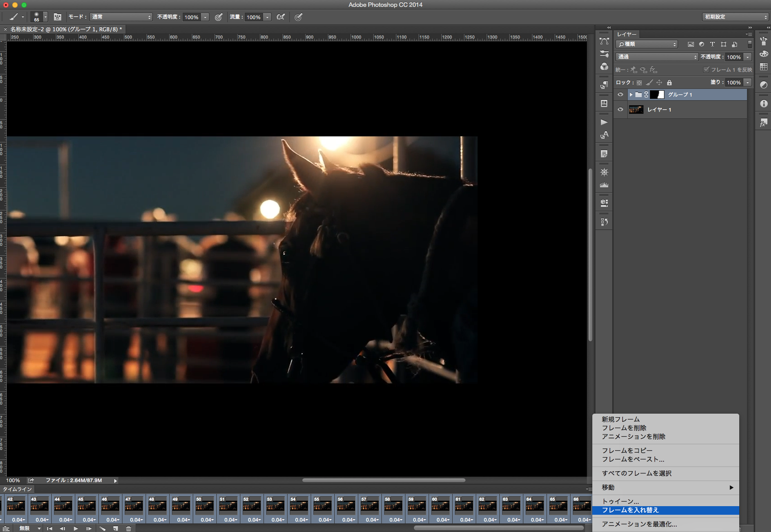Hide the グループ 1 layer group
This screenshot has width=771, height=532.
(x=620, y=94)
